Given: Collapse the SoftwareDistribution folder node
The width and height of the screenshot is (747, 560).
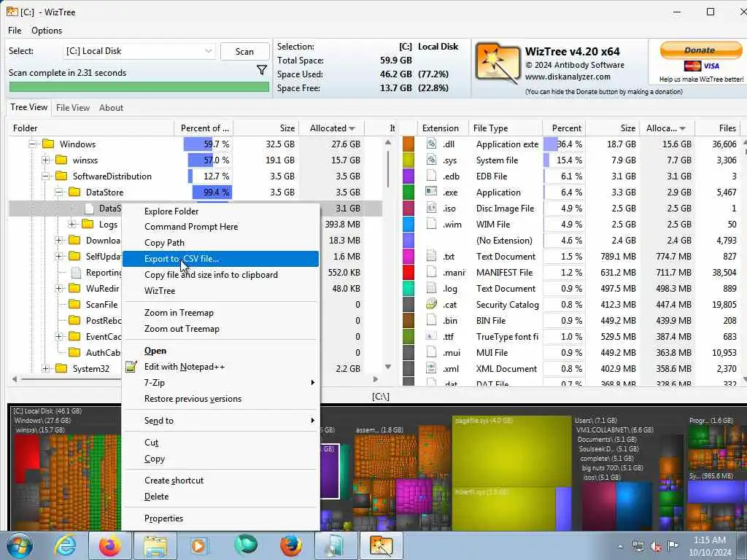Looking at the screenshot, I should coord(46,176).
